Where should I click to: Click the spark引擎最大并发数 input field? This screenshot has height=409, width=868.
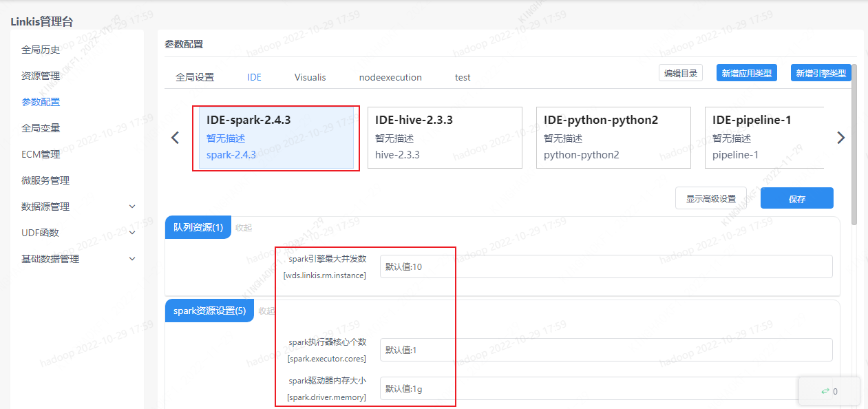click(x=606, y=266)
